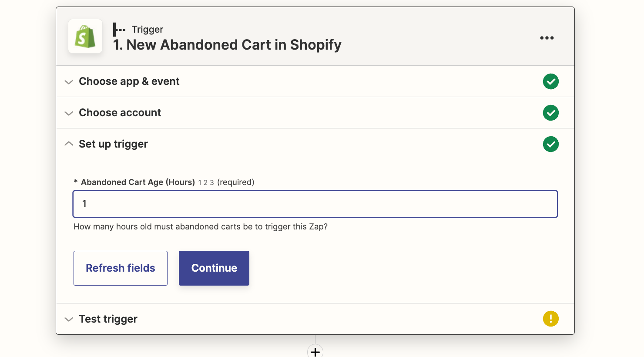Click the step title New Abandoned Cart in Shopify
This screenshot has width=644, height=357.
[227, 45]
